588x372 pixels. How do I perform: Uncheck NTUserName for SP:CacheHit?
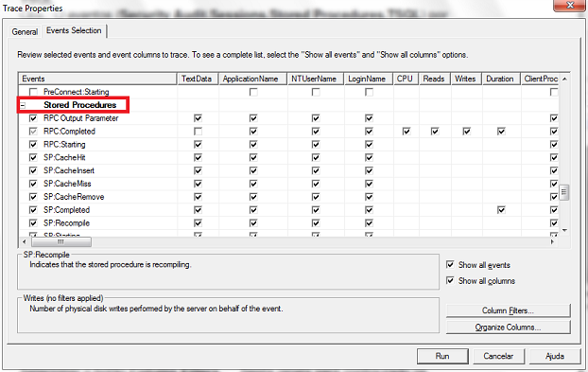tap(316, 158)
